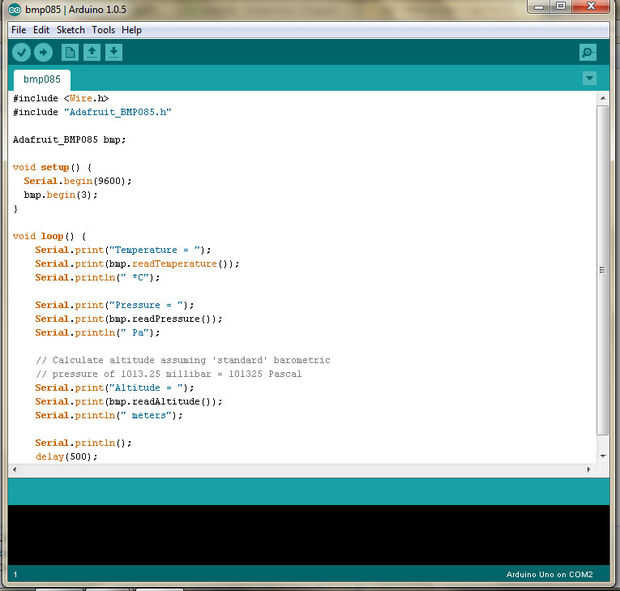Screen dimensions: 620x591
Task: Maximize the Arduino window
Action: point(560,7)
